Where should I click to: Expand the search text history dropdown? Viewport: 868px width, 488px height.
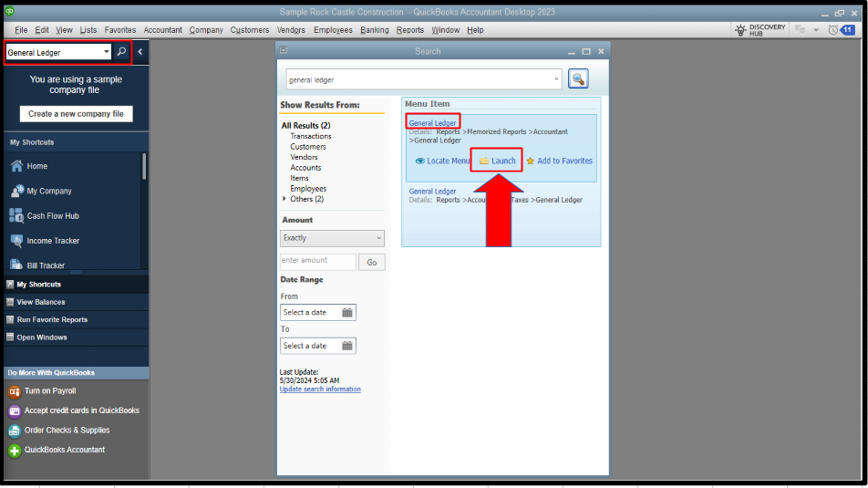(556, 79)
